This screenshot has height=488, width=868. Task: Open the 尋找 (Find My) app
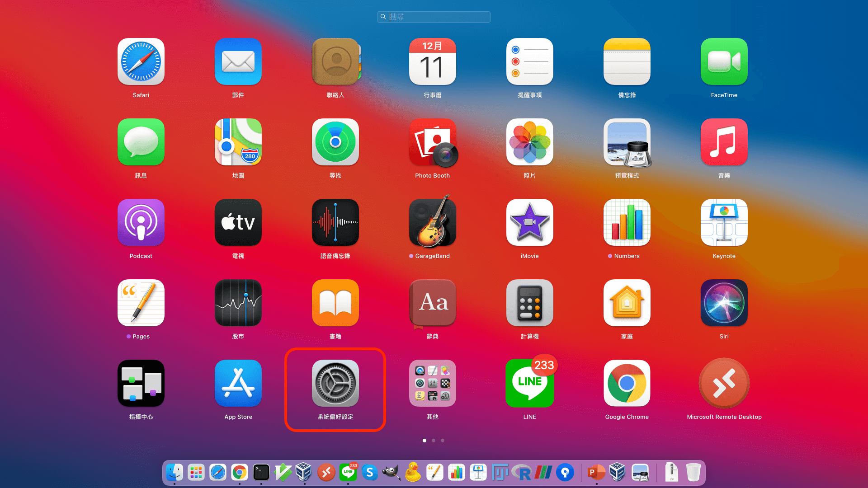[x=335, y=142]
